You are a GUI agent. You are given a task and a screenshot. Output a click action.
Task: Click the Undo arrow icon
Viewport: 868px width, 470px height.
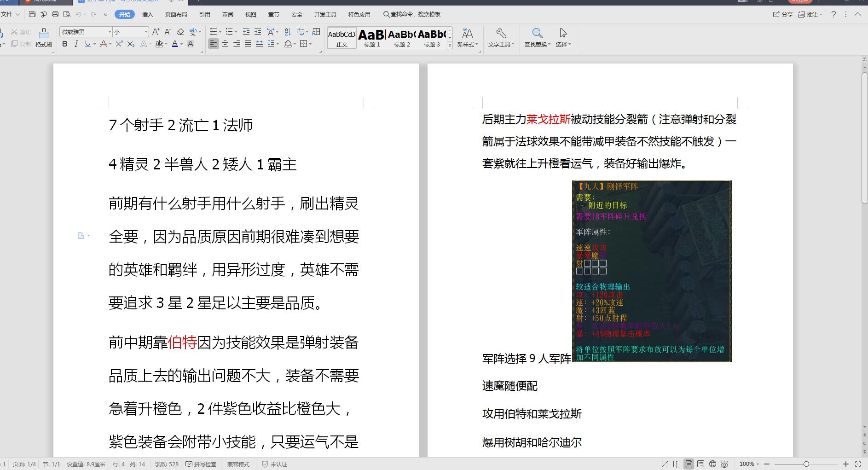[79, 14]
